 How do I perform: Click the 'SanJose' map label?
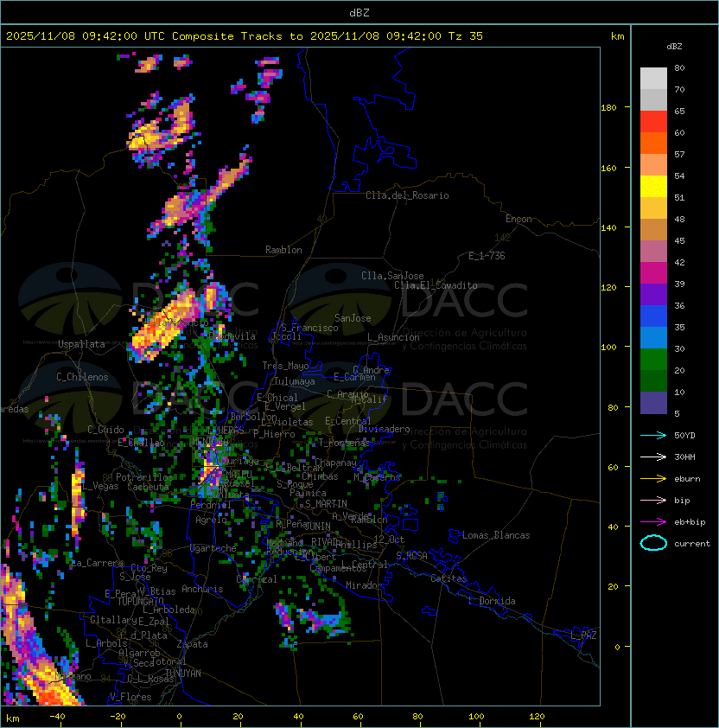[x=353, y=318]
